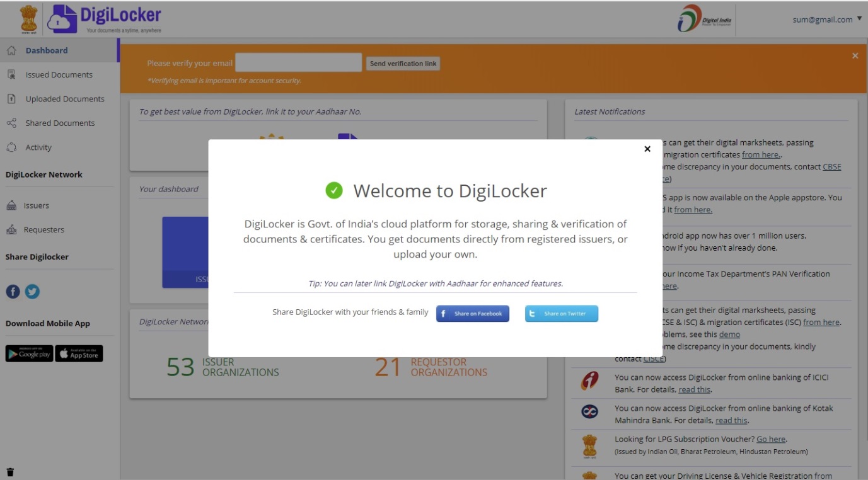Click the Issuers building icon

(x=11, y=205)
